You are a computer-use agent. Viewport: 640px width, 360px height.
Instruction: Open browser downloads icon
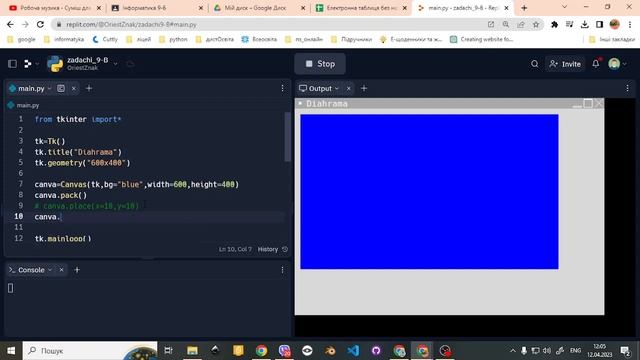(584, 24)
